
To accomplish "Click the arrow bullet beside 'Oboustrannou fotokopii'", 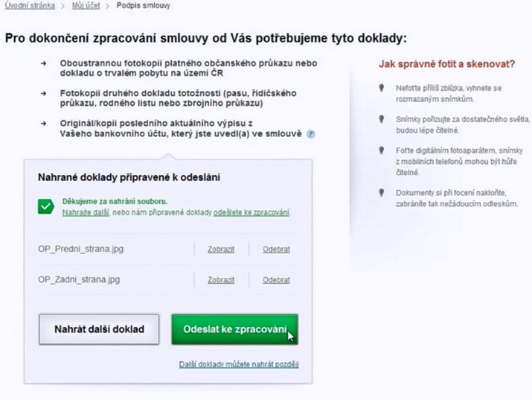I will tap(43, 63).
